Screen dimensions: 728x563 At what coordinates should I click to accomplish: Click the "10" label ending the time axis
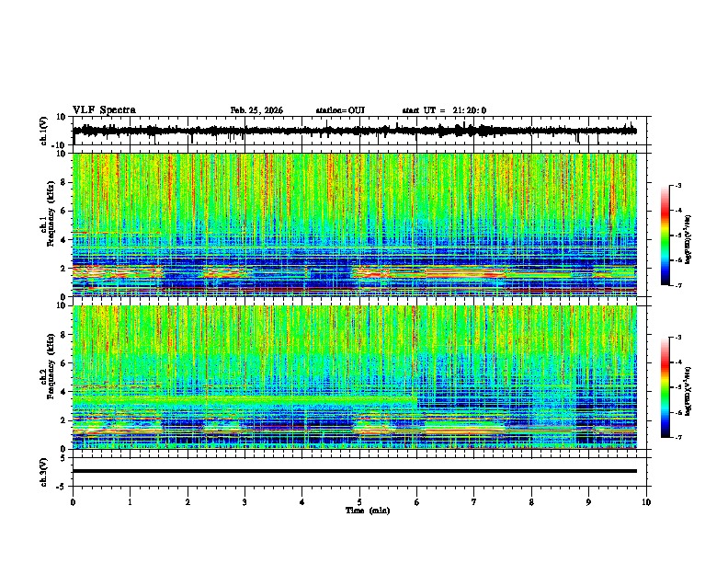[x=646, y=502]
